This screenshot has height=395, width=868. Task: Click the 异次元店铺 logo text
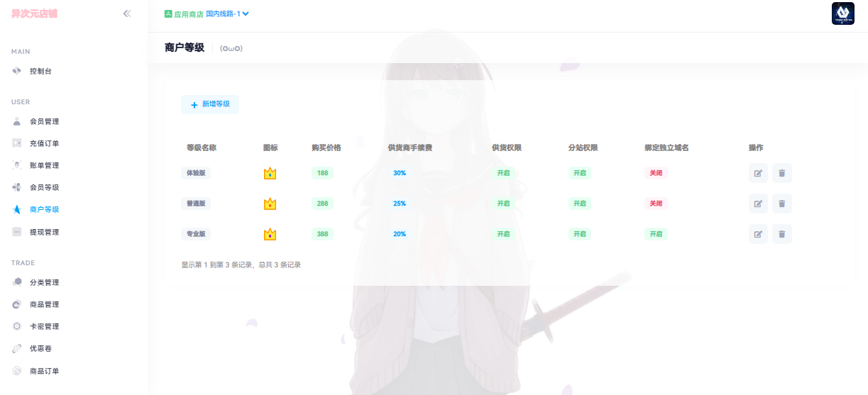[34, 13]
